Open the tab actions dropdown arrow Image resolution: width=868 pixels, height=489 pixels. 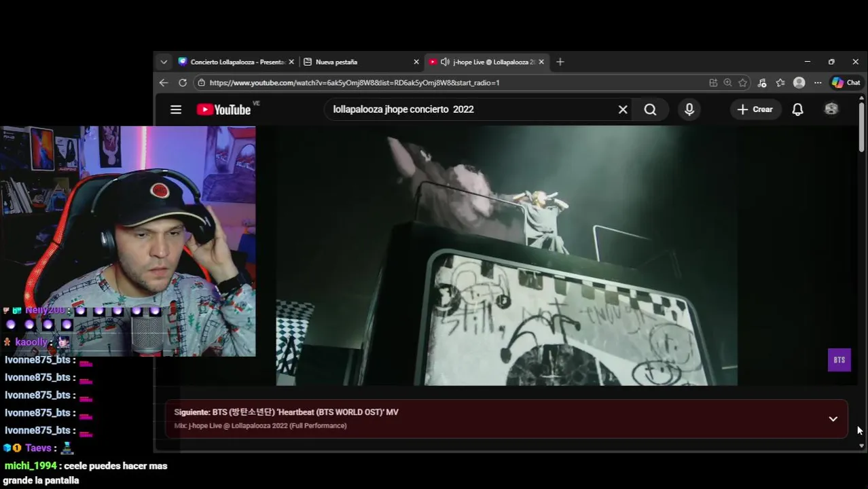tap(164, 62)
